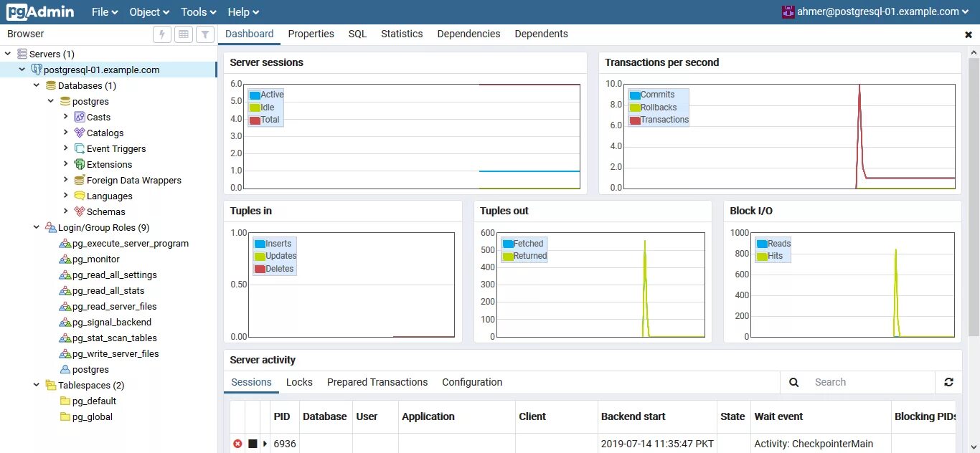Open the Configuration tab

[x=472, y=382]
